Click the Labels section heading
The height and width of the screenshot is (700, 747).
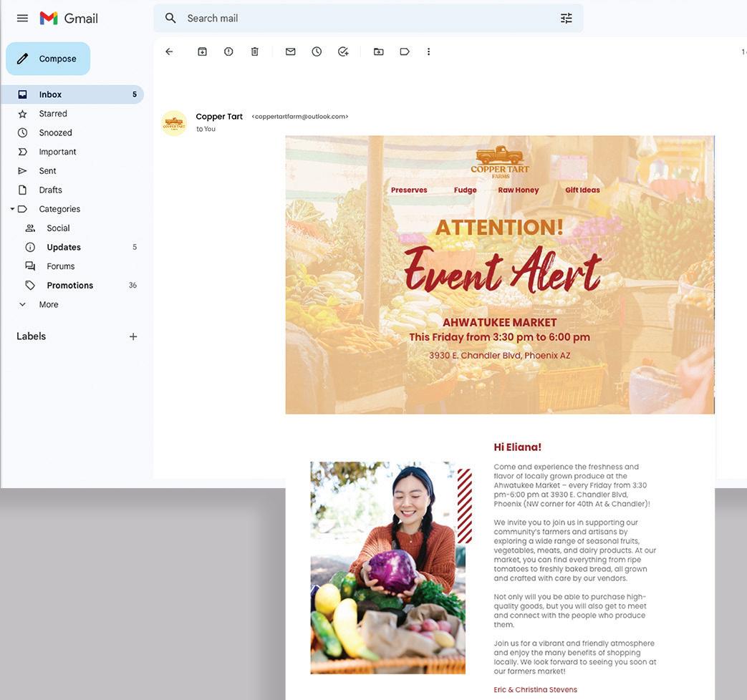click(31, 336)
